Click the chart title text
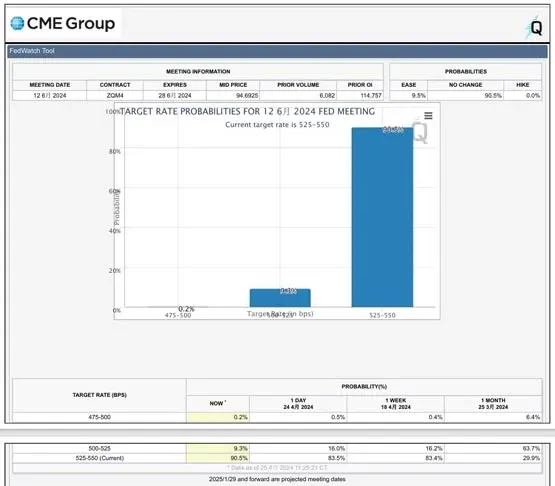This screenshot has width=555, height=486. point(247,112)
